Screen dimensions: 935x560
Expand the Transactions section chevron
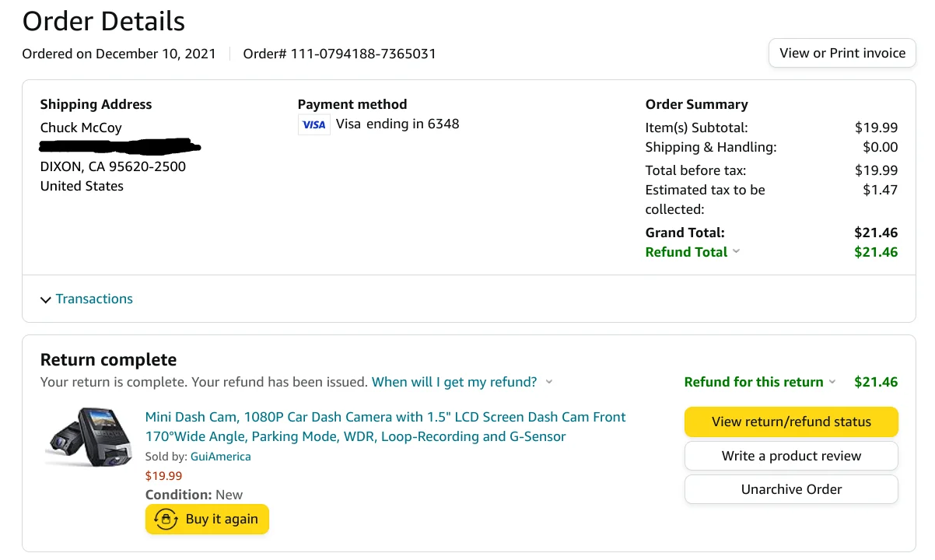click(45, 299)
